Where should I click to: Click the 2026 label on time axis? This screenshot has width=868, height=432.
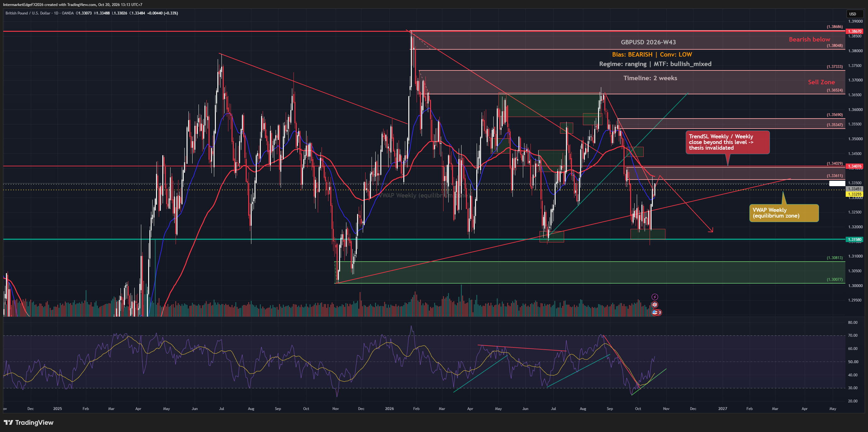[x=389, y=409]
